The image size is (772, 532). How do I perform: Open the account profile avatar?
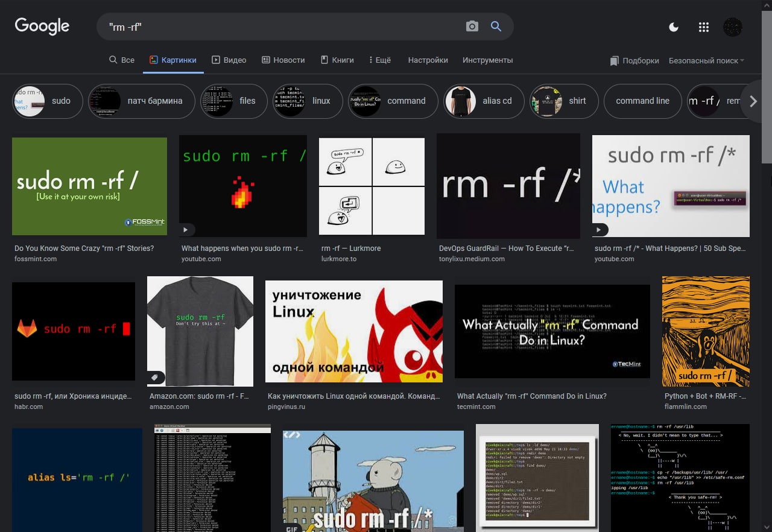733,27
